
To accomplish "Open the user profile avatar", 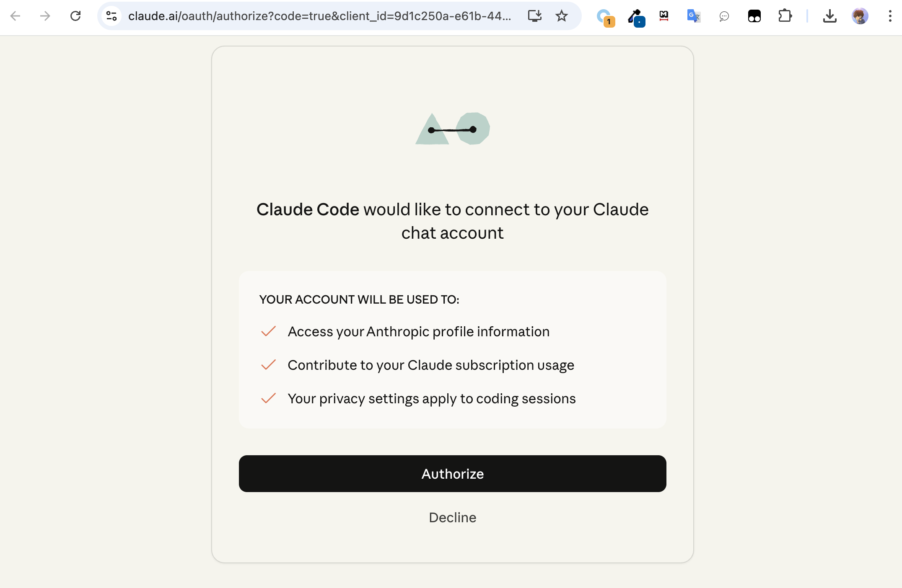I will point(860,16).
